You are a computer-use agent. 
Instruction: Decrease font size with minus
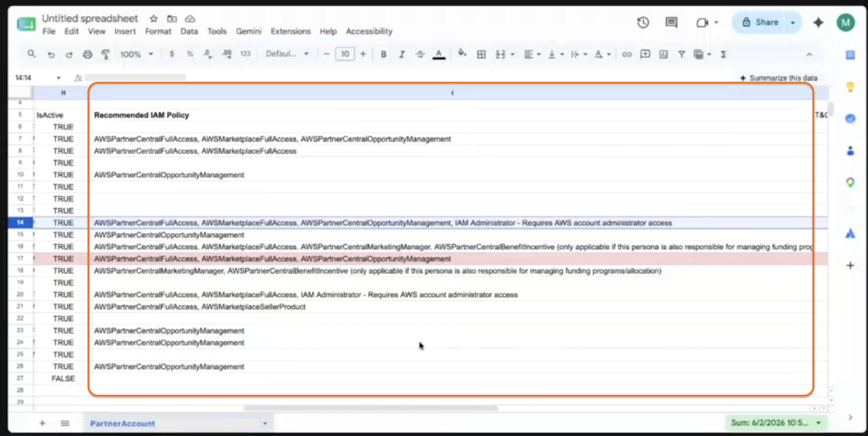pos(326,54)
